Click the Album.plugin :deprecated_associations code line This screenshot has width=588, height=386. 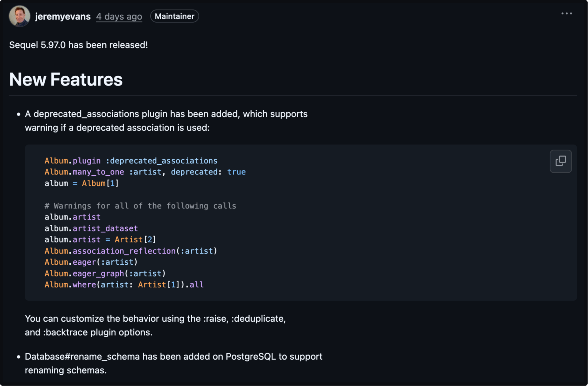pos(131,161)
